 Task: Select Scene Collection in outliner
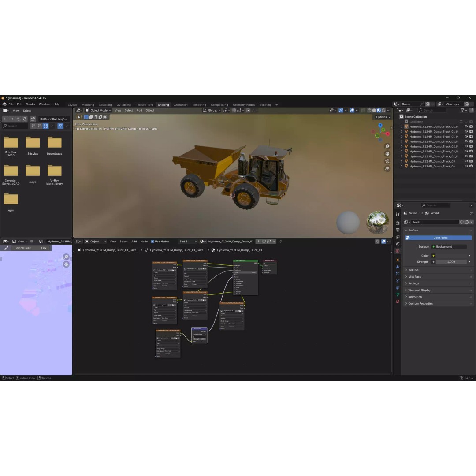(416, 117)
